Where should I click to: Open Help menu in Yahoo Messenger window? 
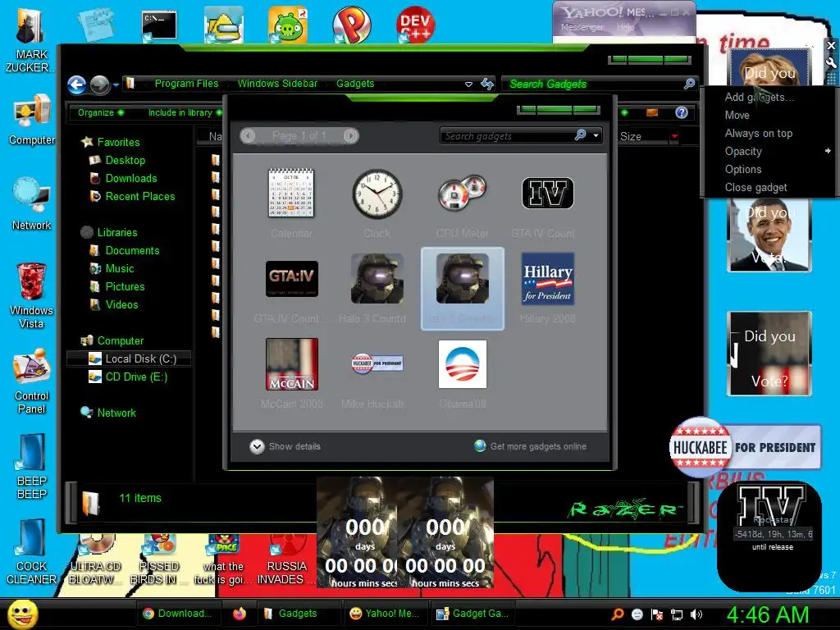pyautogui.click(x=625, y=27)
